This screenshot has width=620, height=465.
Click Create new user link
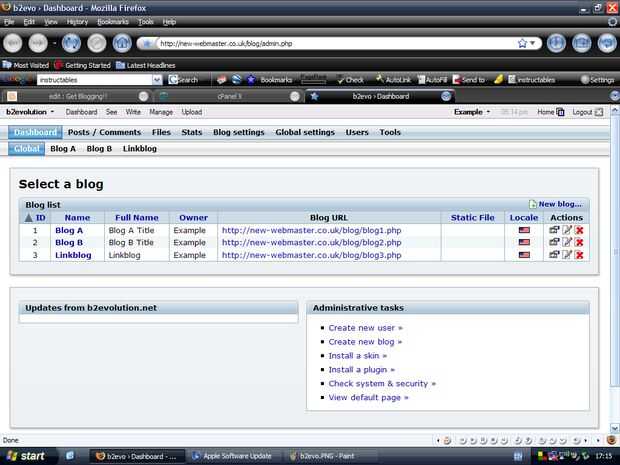coord(365,328)
